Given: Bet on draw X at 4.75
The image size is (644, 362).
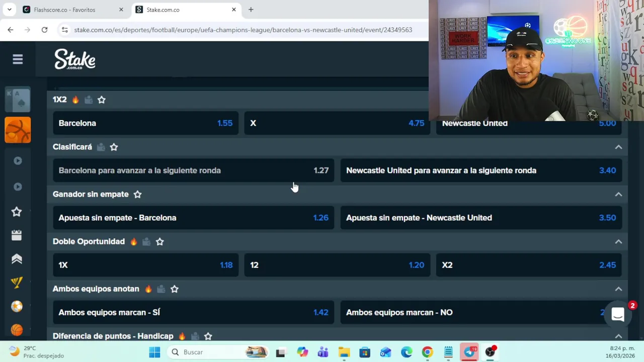Looking at the screenshot, I should coord(337,123).
